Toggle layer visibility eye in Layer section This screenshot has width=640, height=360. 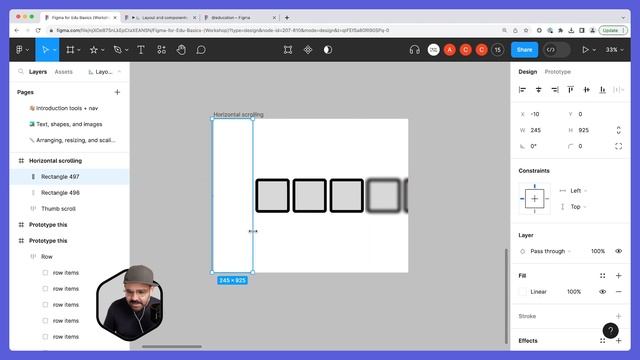tap(618, 251)
